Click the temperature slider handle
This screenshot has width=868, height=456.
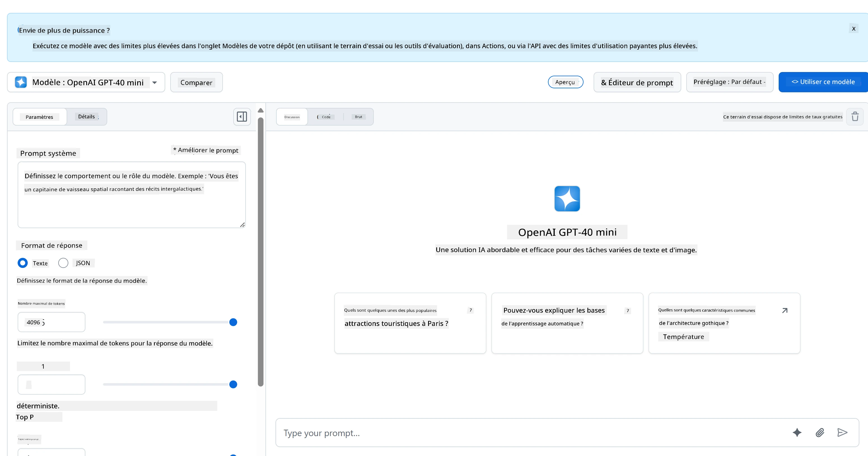pyautogui.click(x=233, y=384)
